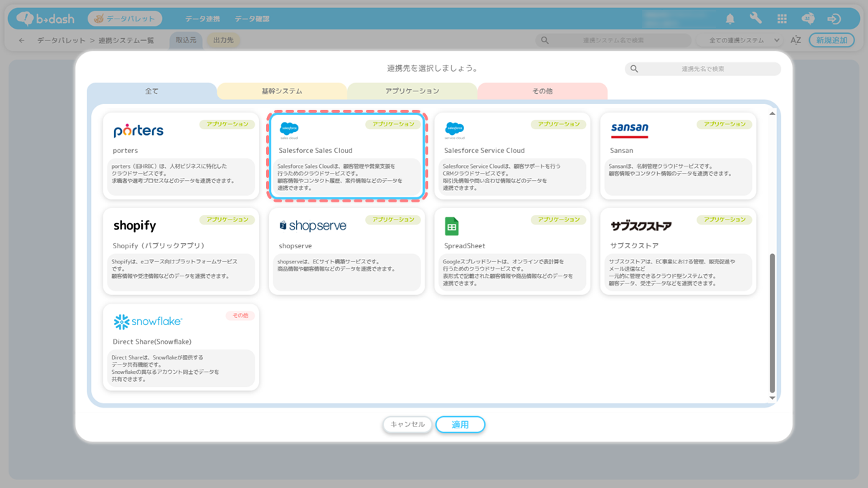Open the chat support icon
The height and width of the screenshot is (488, 868).
808,19
